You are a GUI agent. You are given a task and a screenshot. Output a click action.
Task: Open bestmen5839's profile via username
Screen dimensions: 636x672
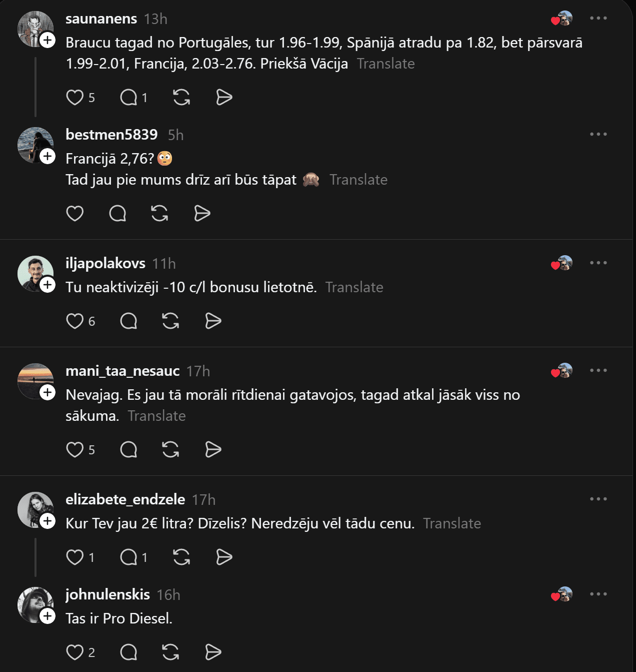click(111, 135)
